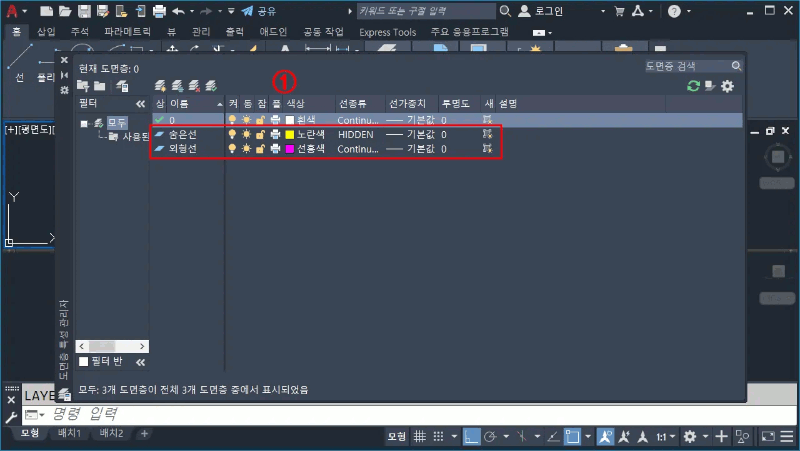800x451 pixels.
Task: Collapse the filter tree panel chevron
Action: coord(141,104)
